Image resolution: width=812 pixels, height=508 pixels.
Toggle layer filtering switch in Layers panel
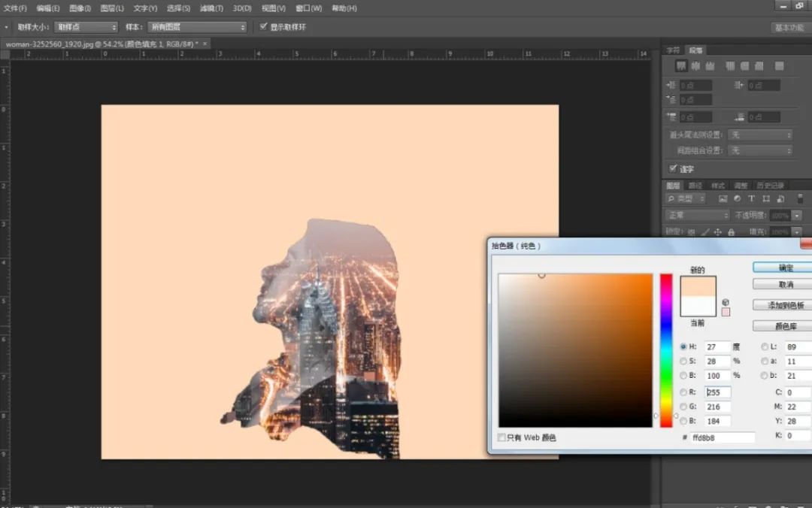[800, 199]
